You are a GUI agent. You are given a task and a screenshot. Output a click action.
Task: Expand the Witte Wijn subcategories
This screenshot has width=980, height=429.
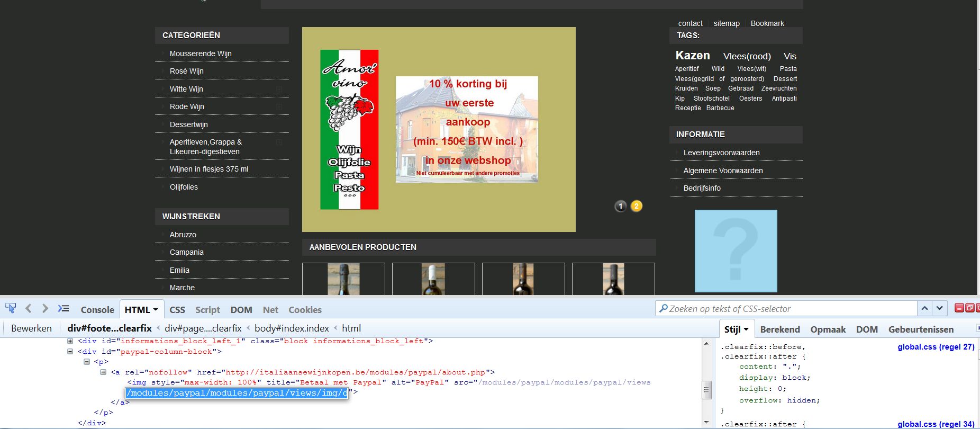pyautogui.click(x=279, y=89)
